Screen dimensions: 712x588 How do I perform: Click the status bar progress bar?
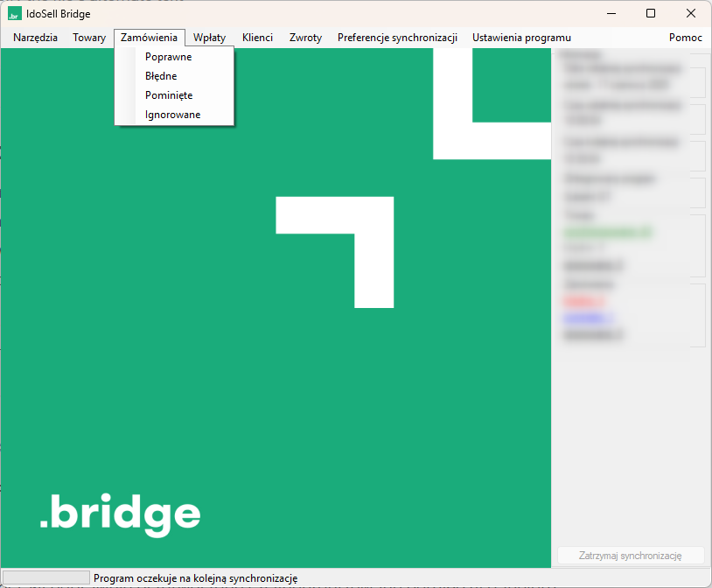46,578
